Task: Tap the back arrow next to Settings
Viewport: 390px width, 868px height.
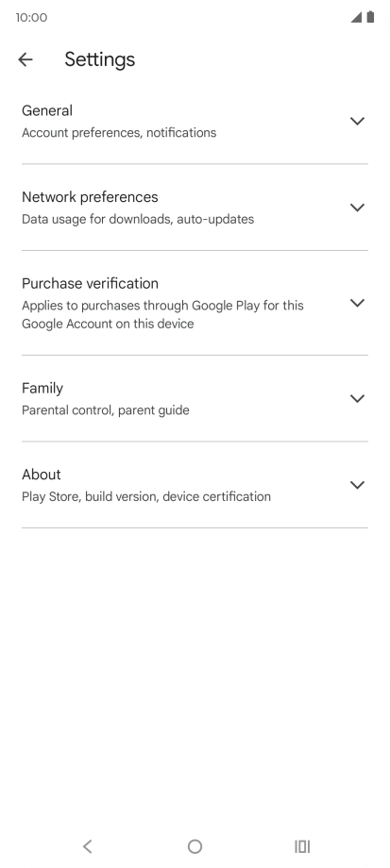Action: [25, 59]
